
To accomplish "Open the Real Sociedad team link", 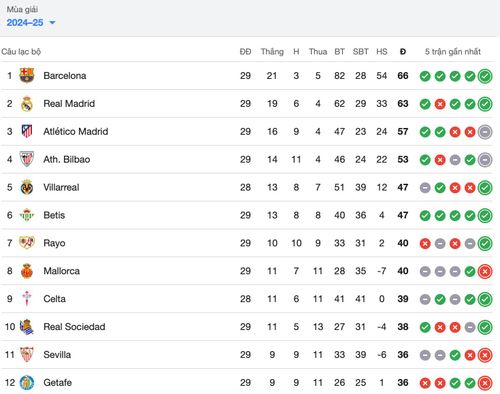I will (74, 327).
